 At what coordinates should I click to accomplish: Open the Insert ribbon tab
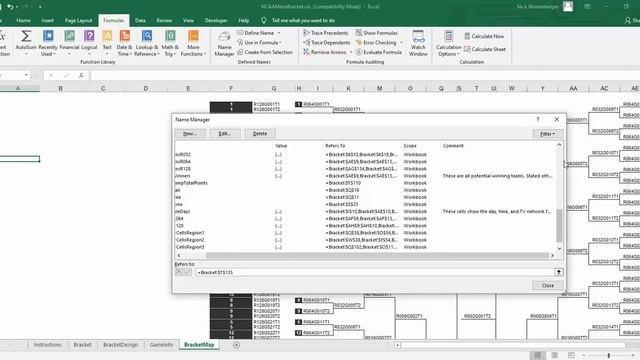tap(47, 20)
